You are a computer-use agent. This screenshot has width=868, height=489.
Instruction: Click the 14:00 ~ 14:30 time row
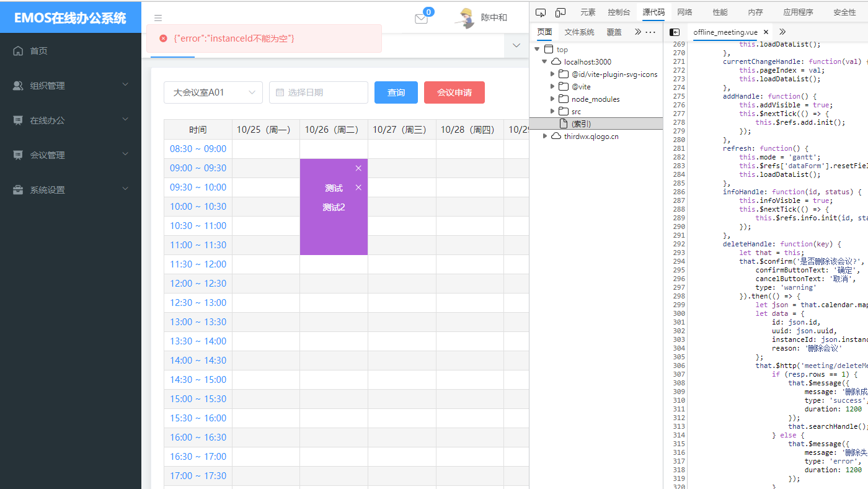[198, 361]
